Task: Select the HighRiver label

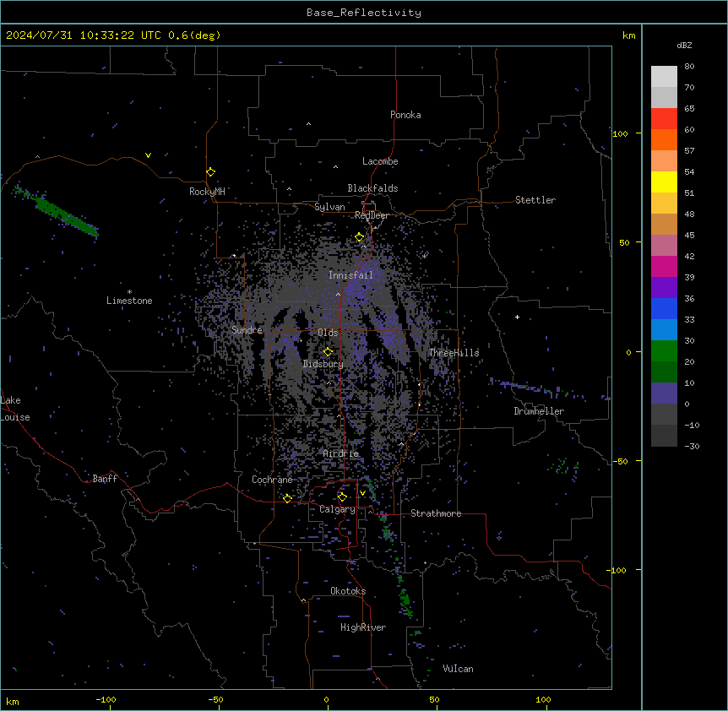Action: coord(363,627)
